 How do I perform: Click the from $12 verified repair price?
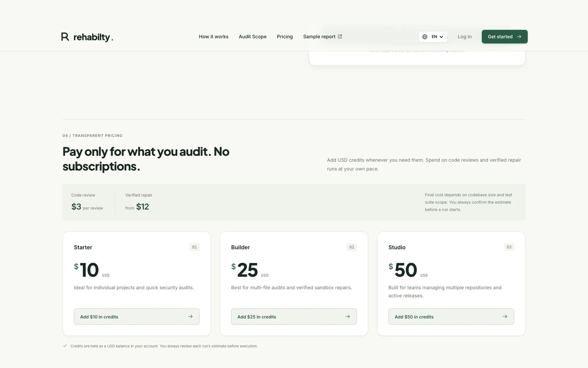[137, 207]
